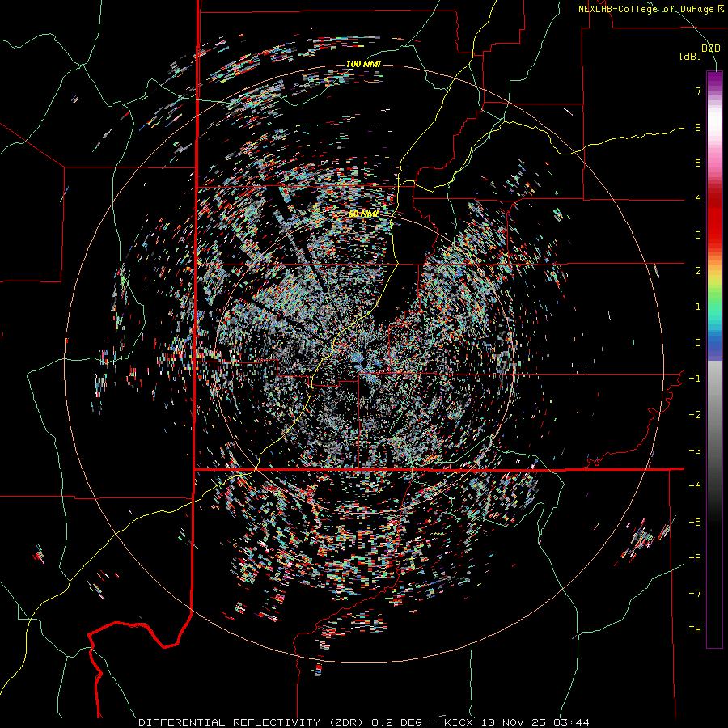728x728 pixels.
Task: Click the 2 value on color scale
Action: [698, 271]
